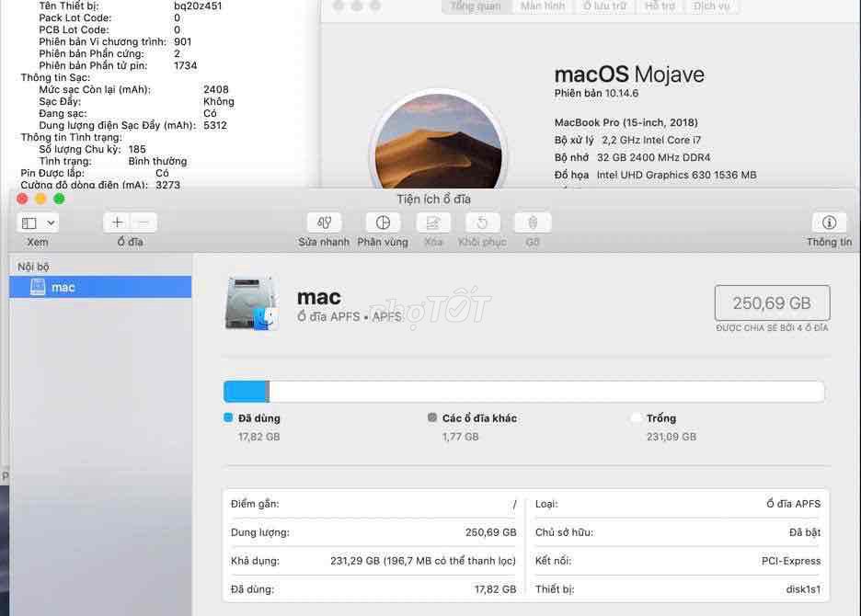Open the Xem view options dropdown
The image size is (861, 616).
pos(37,222)
